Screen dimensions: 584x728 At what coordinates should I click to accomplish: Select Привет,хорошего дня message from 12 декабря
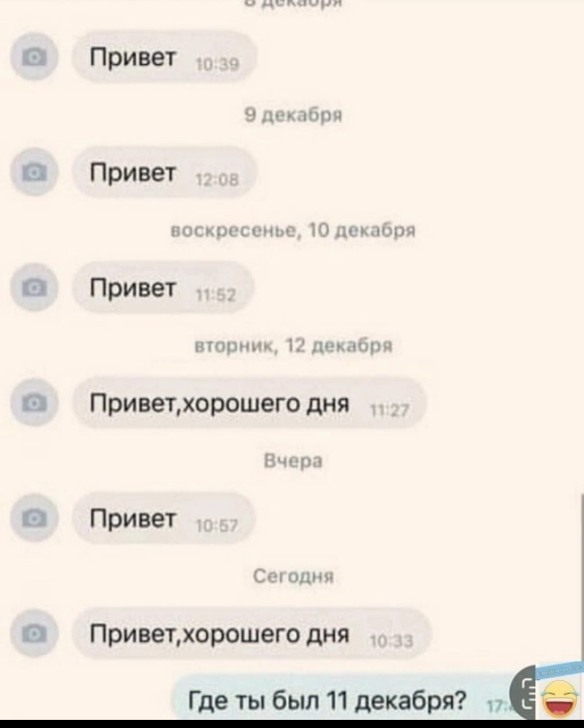tap(249, 403)
